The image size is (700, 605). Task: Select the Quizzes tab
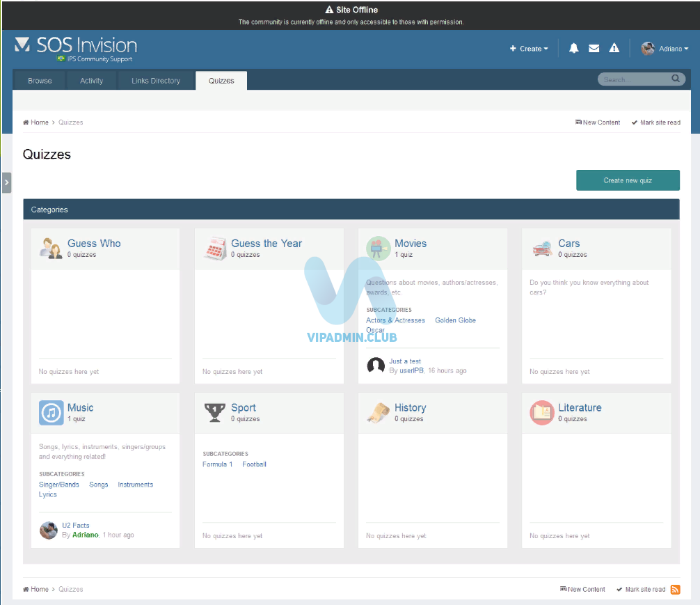pos(221,81)
